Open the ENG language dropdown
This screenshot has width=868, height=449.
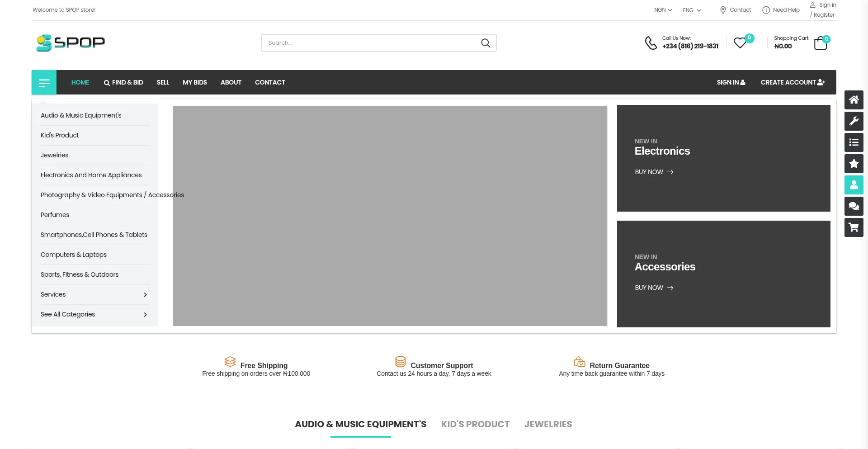(x=692, y=10)
